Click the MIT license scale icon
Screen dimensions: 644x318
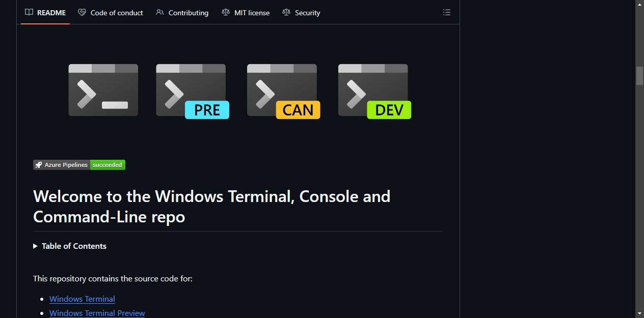coord(226,13)
